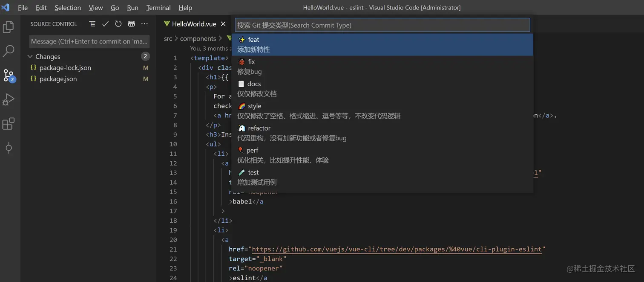Click 'src' in the breadcrumb
The height and width of the screenshot is (282, 644).
click(168, 38)
